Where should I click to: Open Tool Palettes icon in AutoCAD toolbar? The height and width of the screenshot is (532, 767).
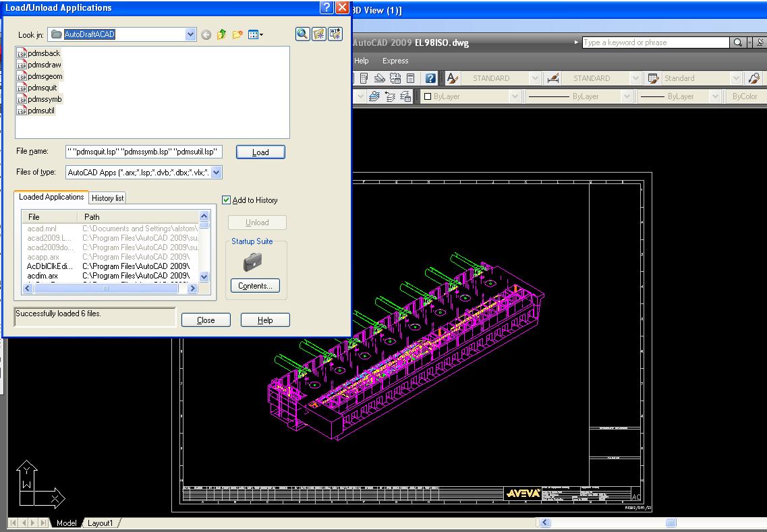pos(364,78)
